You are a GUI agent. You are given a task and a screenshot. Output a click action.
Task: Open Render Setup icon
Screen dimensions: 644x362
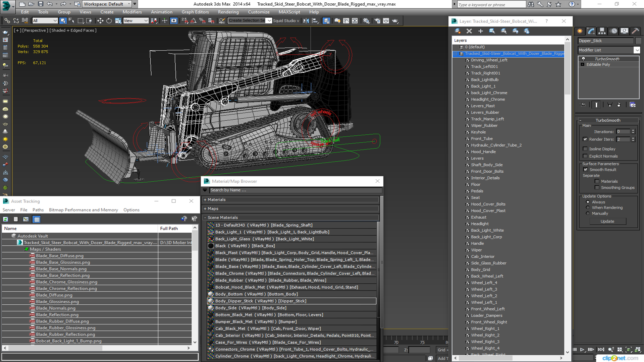(x=377, y=21)
